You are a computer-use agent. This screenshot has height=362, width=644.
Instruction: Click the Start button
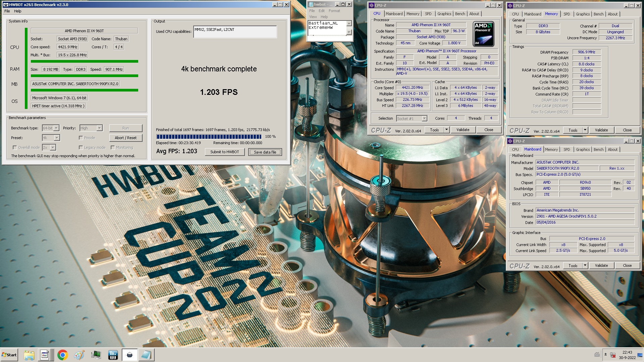tap(9, 355)
